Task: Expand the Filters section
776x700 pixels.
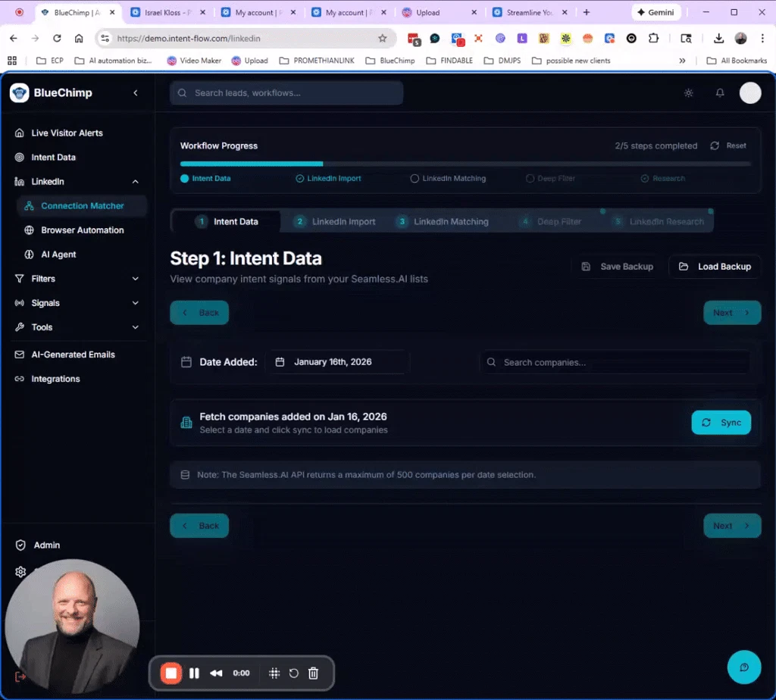Action: [76, 279]
